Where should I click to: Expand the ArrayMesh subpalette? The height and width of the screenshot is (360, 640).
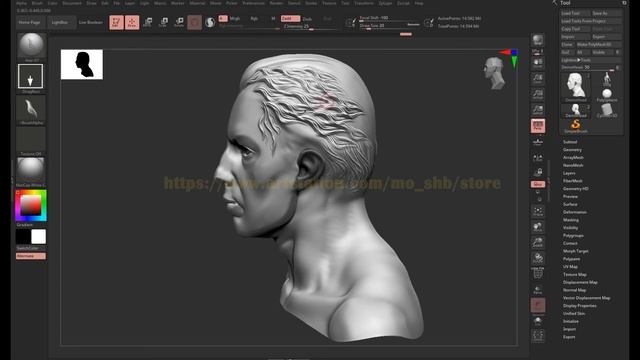[x=573, y=158]
